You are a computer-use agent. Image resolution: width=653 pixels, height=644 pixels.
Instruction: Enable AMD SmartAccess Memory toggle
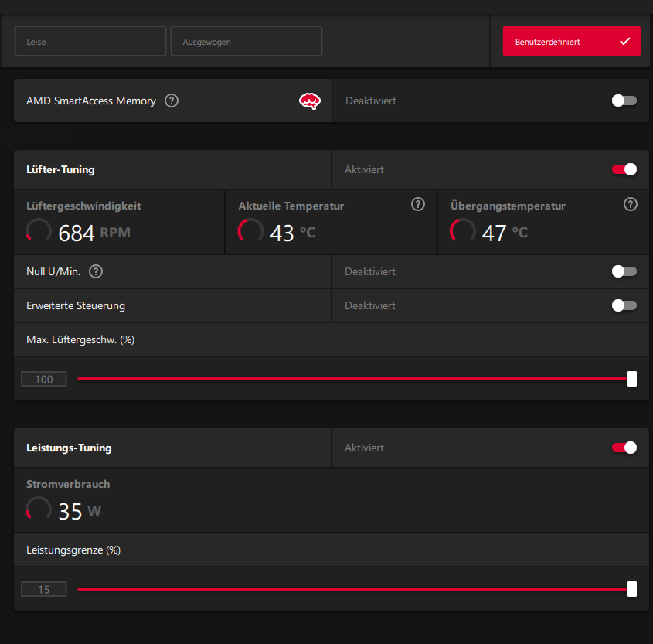pyautogui.click(x=624, y=101)
